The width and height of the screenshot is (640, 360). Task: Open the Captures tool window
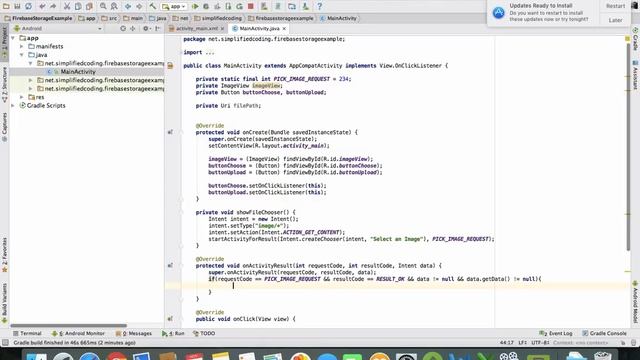pos(4,127)
